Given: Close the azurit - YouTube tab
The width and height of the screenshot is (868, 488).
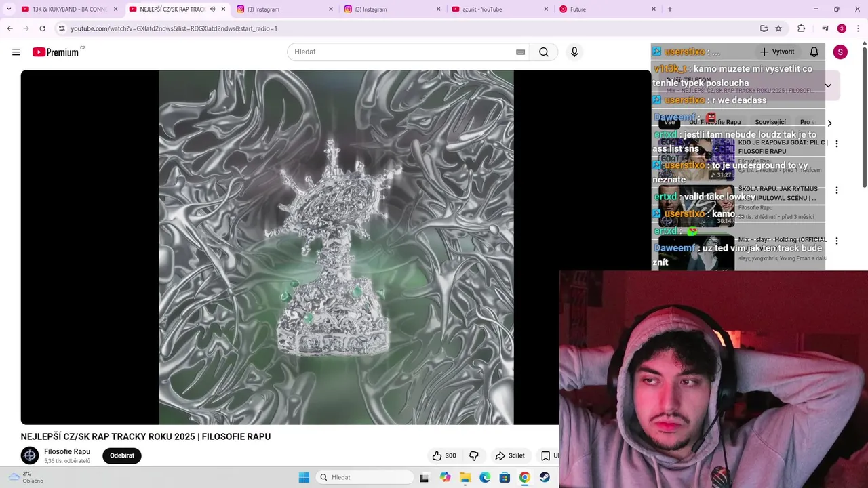Looking at the screenshot, I should 546,9.
